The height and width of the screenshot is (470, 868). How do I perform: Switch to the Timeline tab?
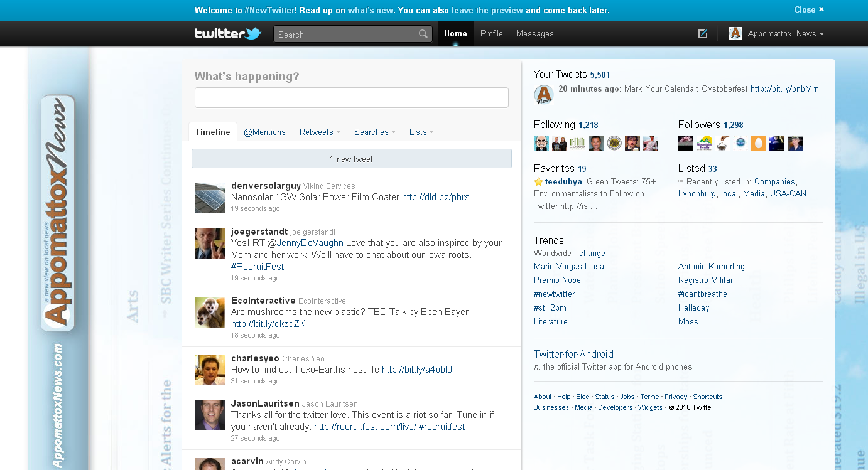click(x=213, y=132)
